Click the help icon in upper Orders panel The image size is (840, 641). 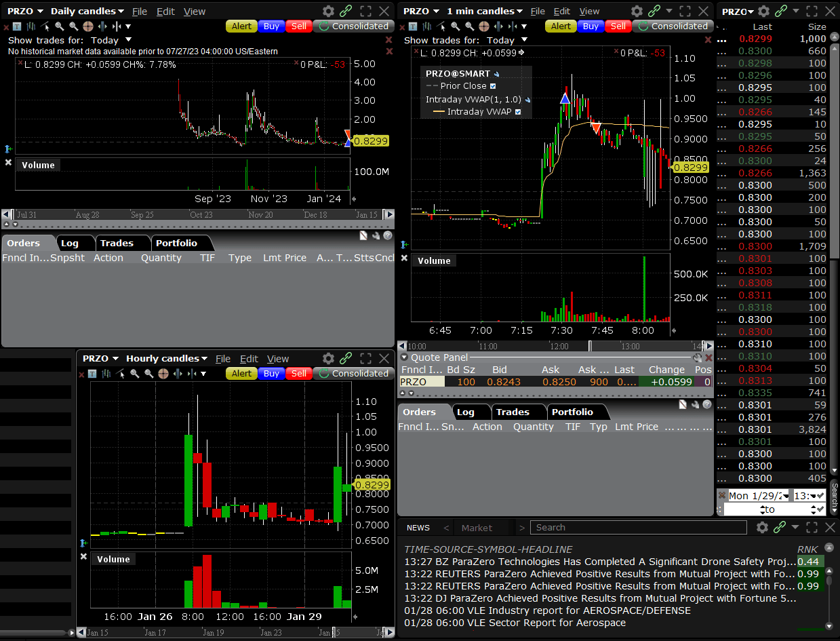(387, 235)
